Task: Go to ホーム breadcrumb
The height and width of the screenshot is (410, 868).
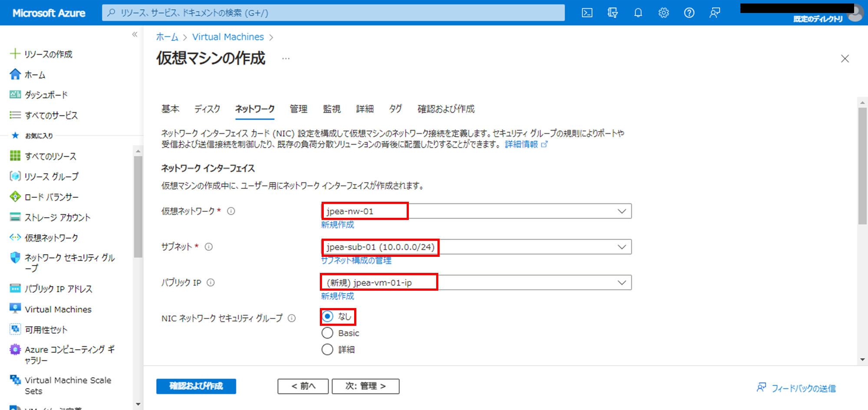Action: pyautogui.click(x=167, y=37)
